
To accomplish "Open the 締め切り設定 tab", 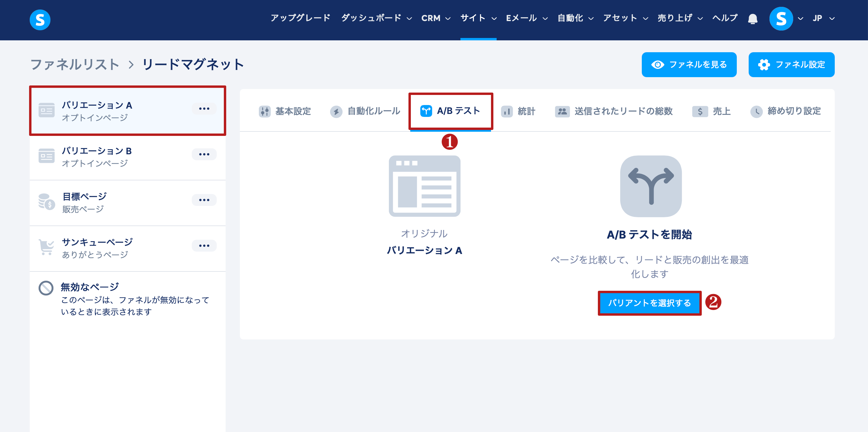I will click(785, 111).
